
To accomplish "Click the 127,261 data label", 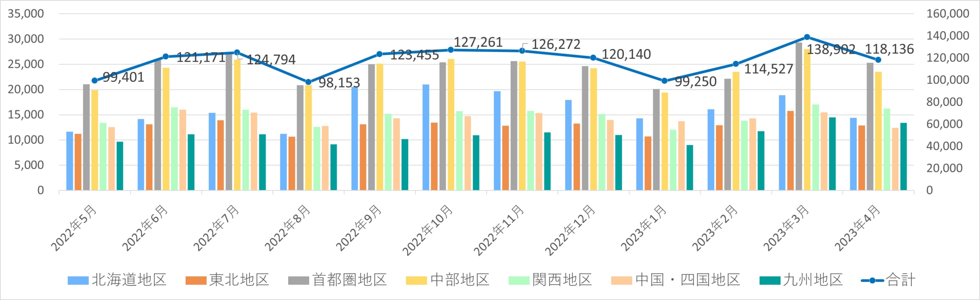I will tap(478, 42).
